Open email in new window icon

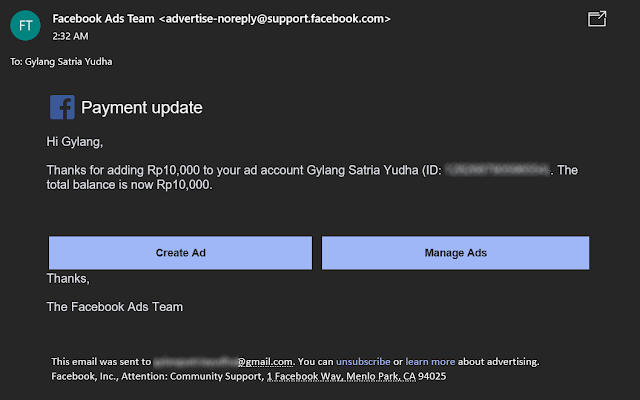[x=597, y=19]
